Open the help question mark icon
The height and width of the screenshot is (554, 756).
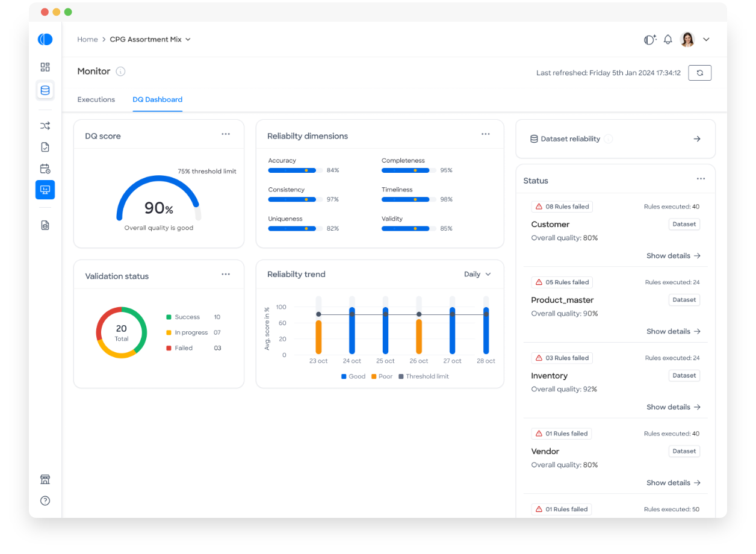[45, 500]
